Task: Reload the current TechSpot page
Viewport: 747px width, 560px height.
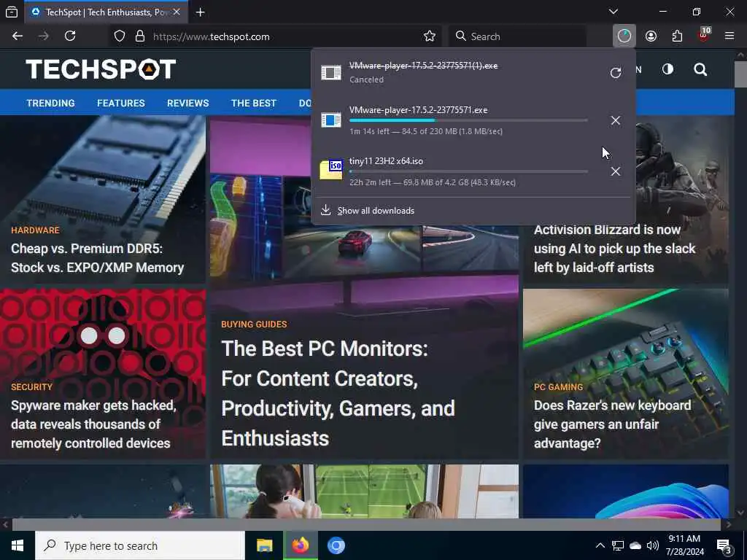Action: point(70,36)
